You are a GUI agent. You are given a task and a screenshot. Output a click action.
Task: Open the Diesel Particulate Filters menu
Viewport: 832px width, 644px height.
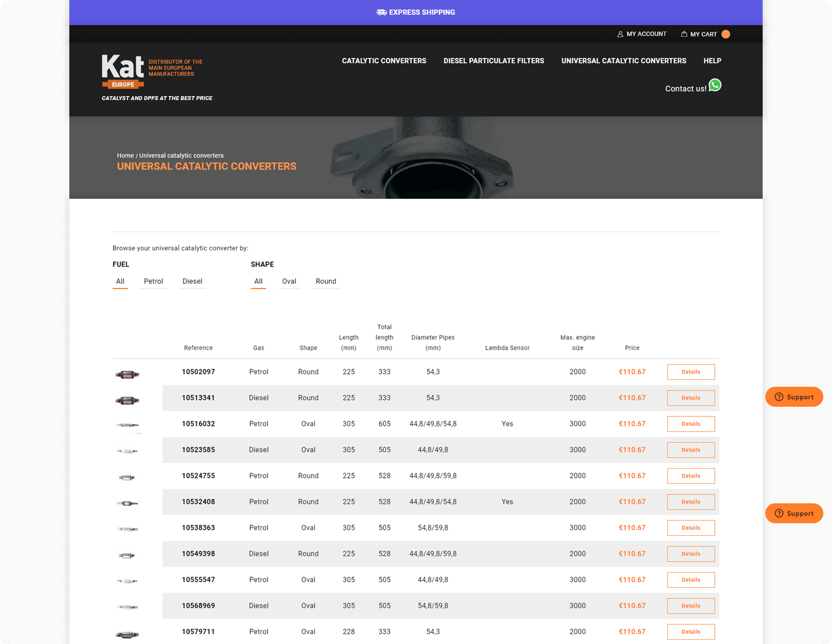(x=494, y=60)
